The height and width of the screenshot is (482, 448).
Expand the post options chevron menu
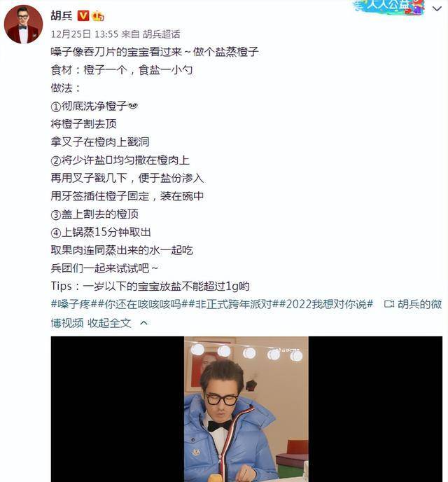coord(437,9)
